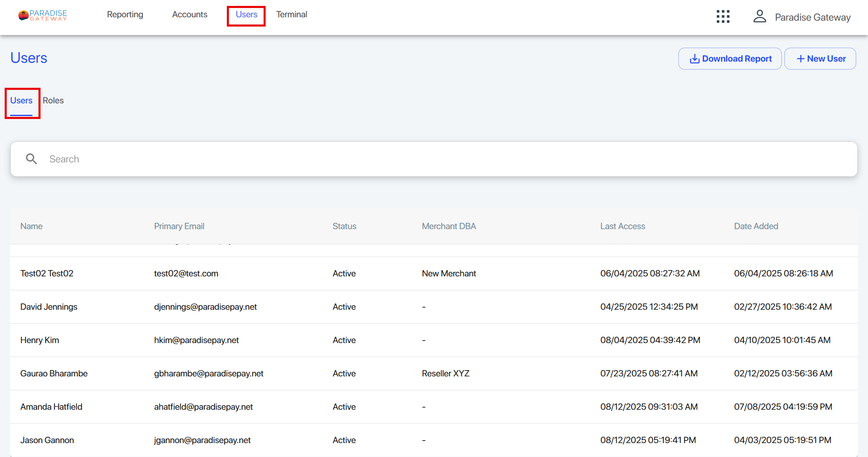868x457 pixels.
Task: Sort by the Merchant DBA column header
Action: pyautogui.click(x=449, y=226)
